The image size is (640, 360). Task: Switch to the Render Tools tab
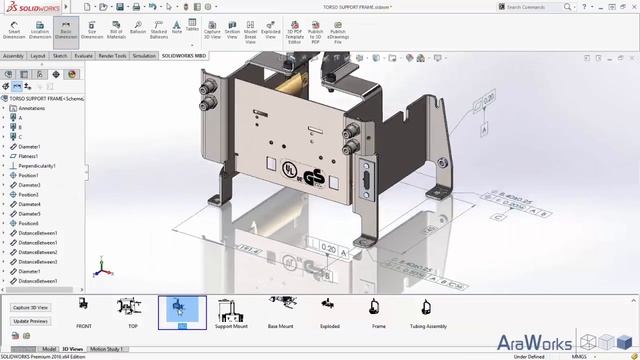click(112, 56)
